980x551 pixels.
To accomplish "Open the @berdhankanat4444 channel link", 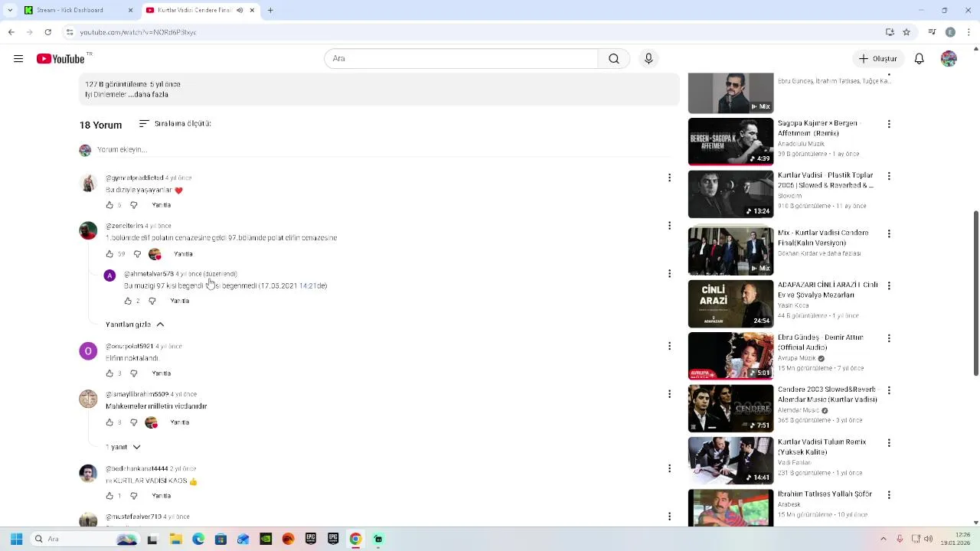I will tap(137, 468).
